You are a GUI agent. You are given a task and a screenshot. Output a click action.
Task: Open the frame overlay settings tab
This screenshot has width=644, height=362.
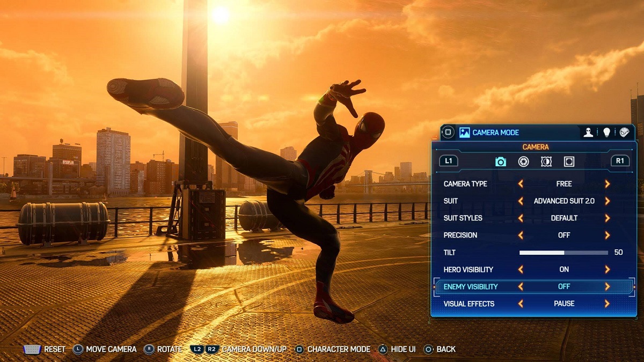(569, 161)
